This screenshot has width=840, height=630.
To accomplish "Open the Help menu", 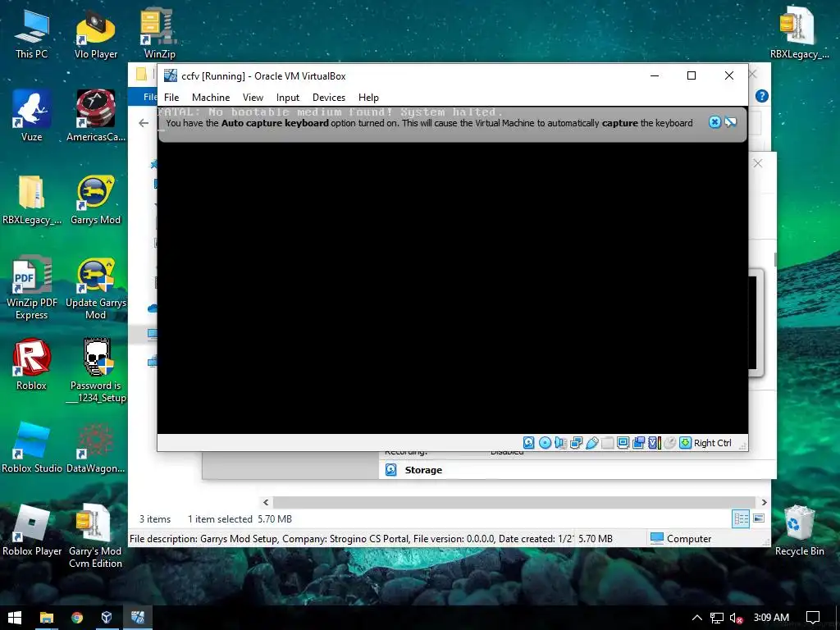I will tap(368, 98).
